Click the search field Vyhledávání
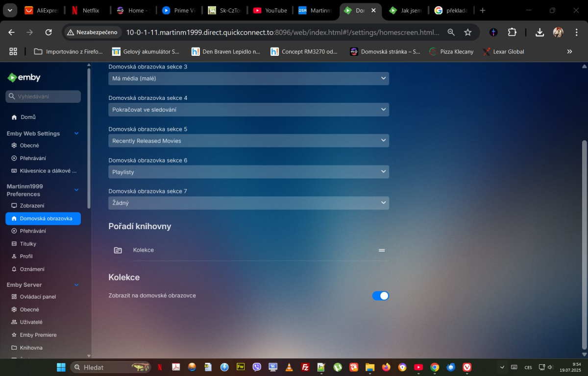Screen dimensions: 588x376 pos(43,96)
